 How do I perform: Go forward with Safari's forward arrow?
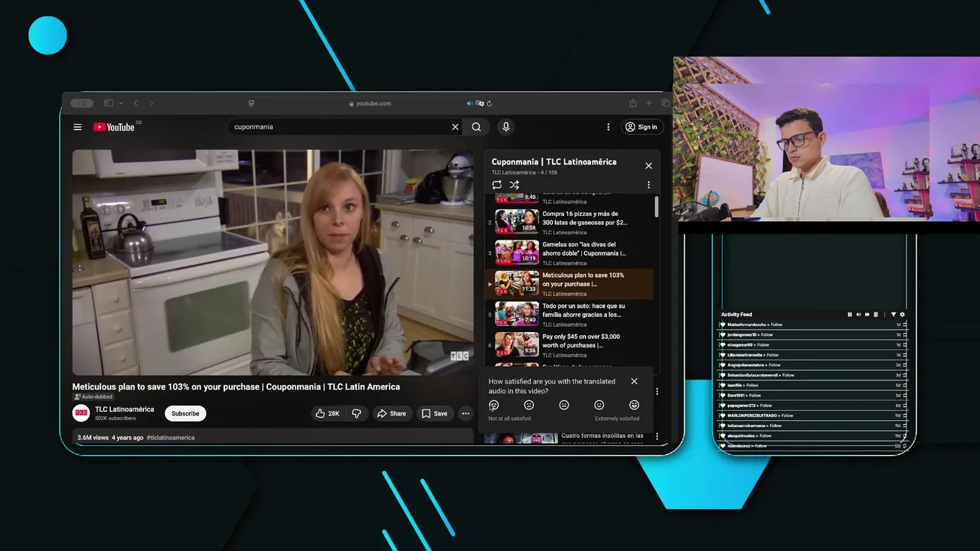[151, 103]
